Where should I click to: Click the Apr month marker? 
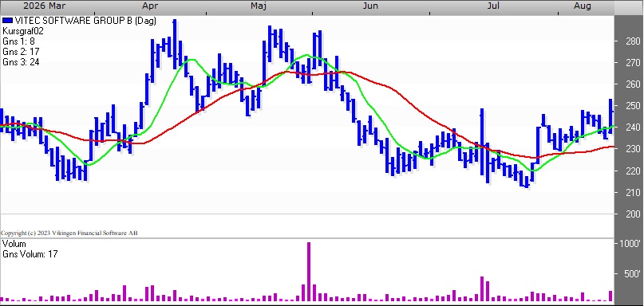coord(149,6)
